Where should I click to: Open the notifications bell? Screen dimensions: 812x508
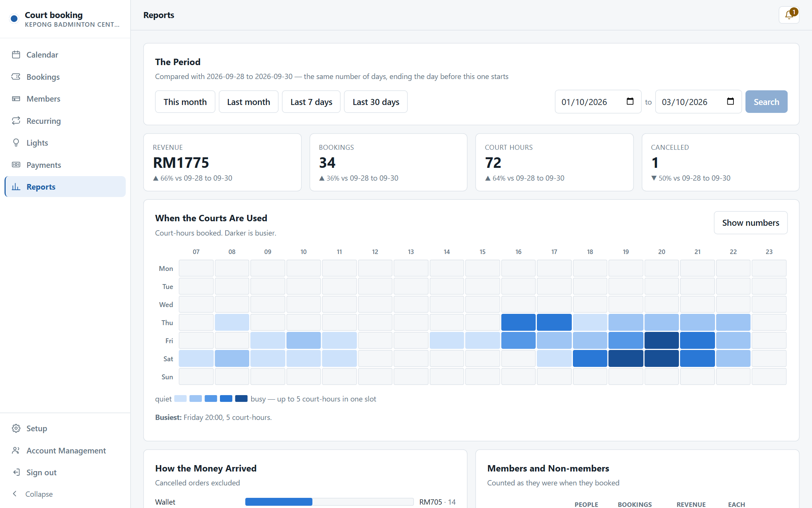[x=789, y=15]
